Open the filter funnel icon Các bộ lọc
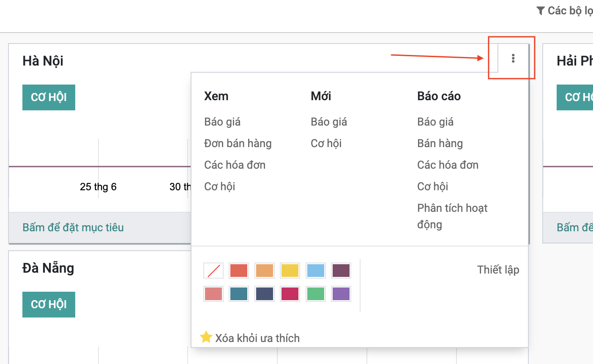Image resolution: width=593 pixels, height=364 pixels. 540,11
